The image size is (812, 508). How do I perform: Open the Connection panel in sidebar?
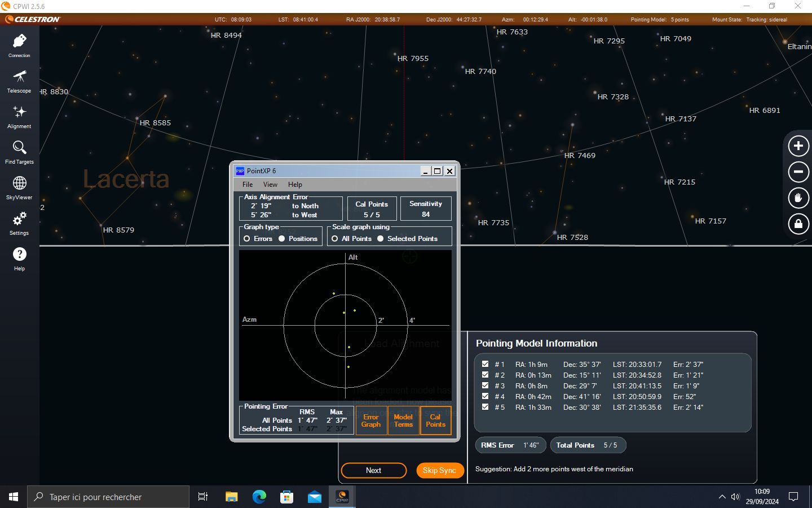tap(19, 45)
